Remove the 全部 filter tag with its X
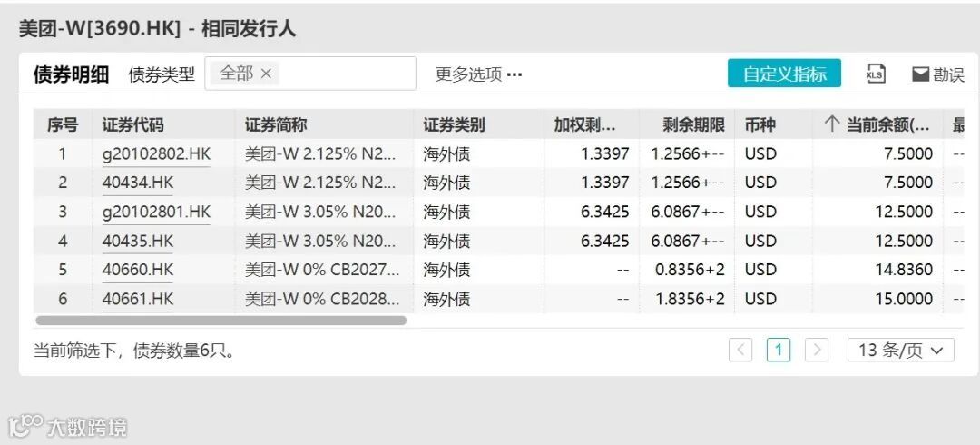 click(266, 74)
